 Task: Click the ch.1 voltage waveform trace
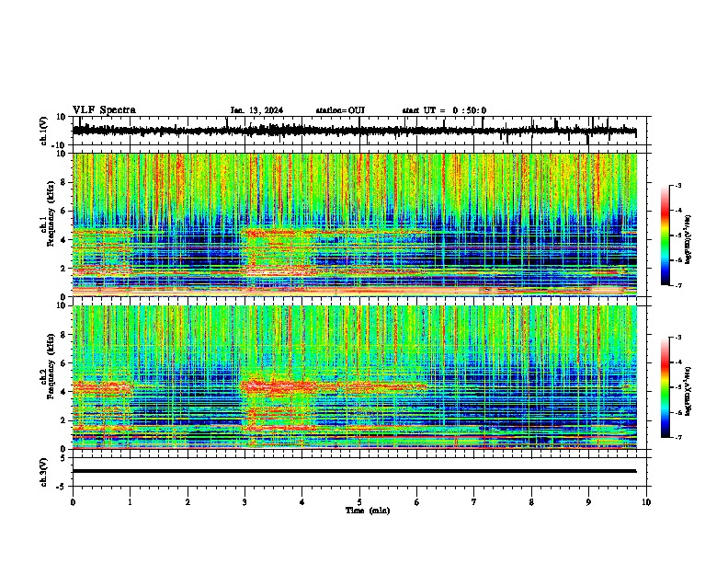coord(354,131)
